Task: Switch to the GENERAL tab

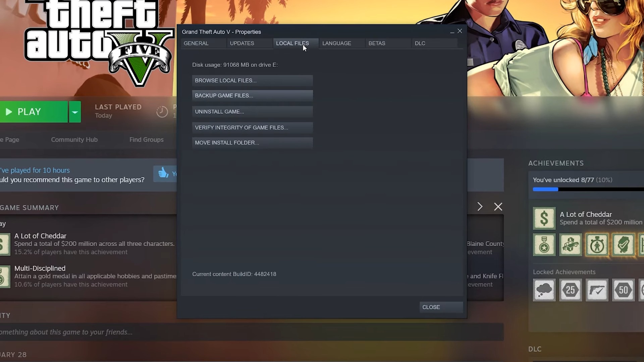Action: 196,43
